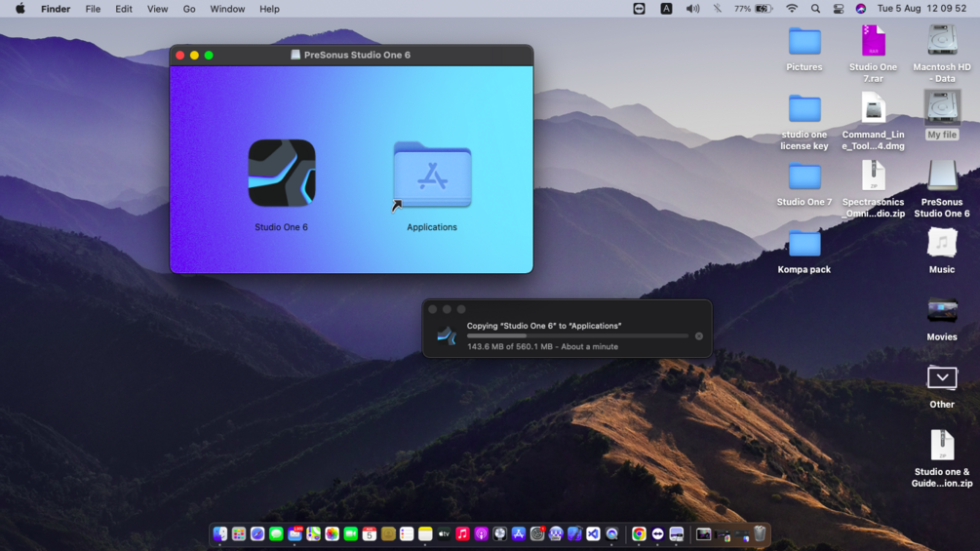The width and height of the screenshot is (980, 551).
Task: Open App Store from the Dock
Action: coord(519,534)
